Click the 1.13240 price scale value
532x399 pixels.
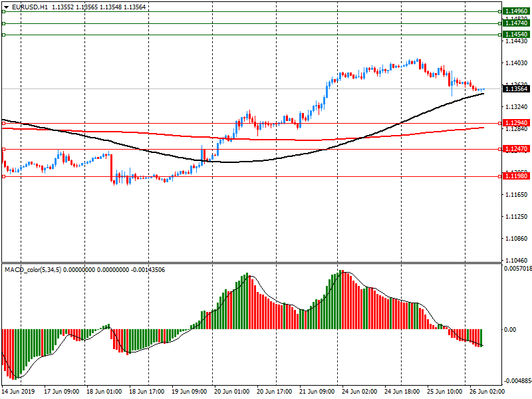pyautogui.click(x=517, y=107)
